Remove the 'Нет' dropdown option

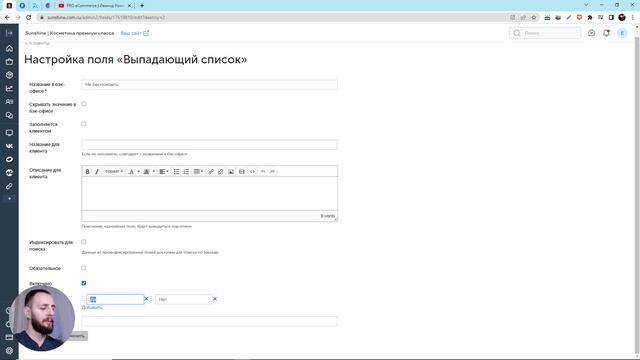pos(215,299)
